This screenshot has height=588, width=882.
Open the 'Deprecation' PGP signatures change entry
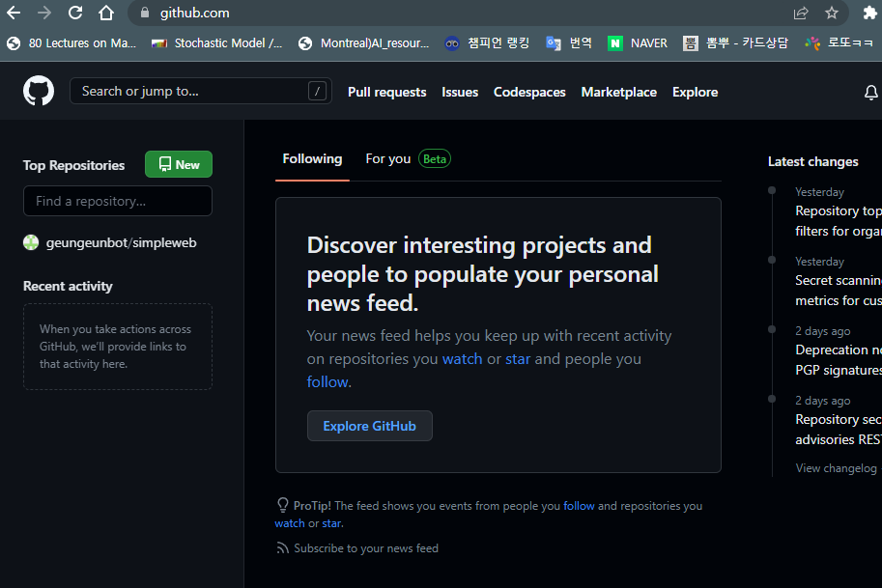coord(839,360)
